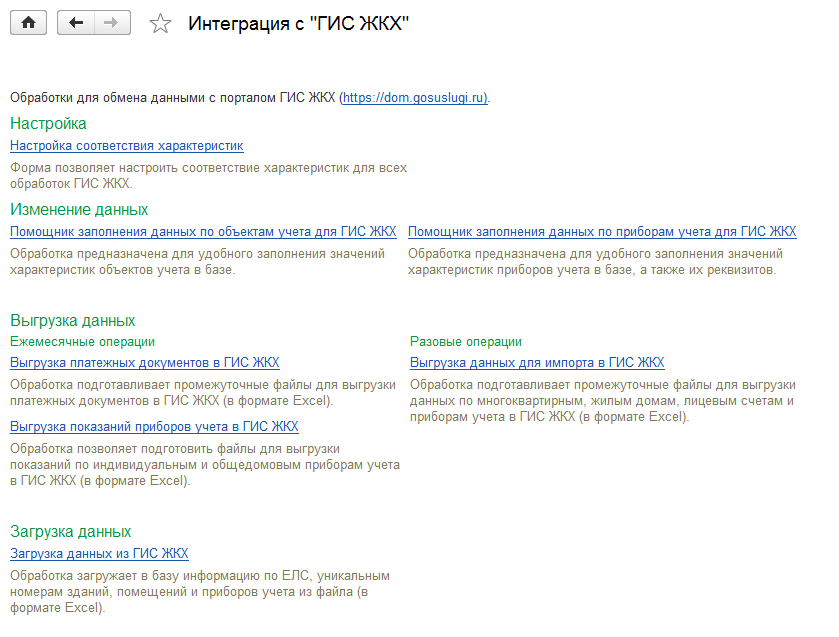Click the Выгрузка данных section heading

73,321
